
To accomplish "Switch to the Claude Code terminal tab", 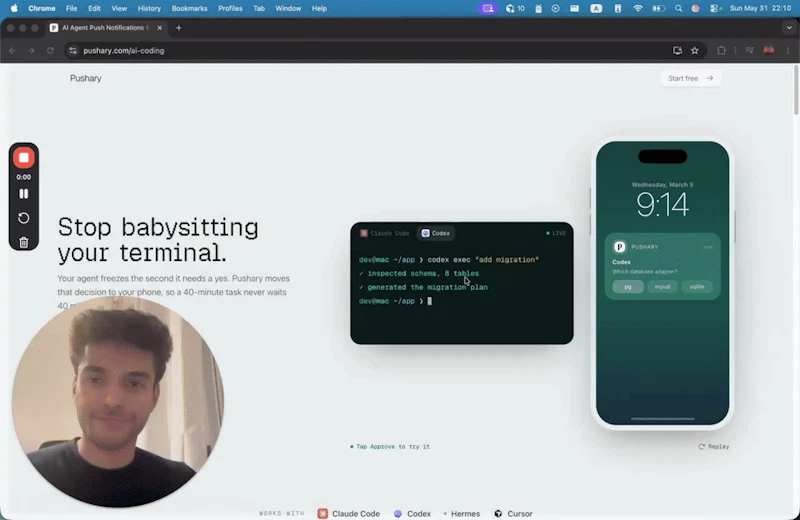I will (x=385, y=233).
